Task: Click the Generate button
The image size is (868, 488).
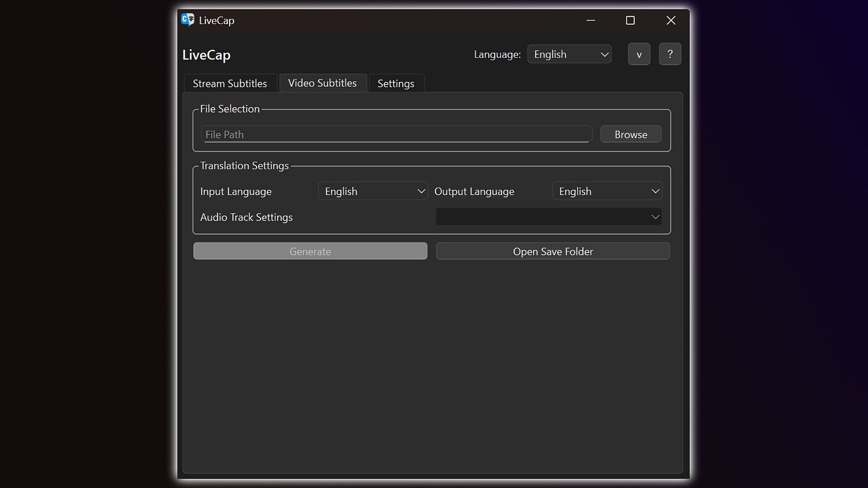Action: point(310,251)
